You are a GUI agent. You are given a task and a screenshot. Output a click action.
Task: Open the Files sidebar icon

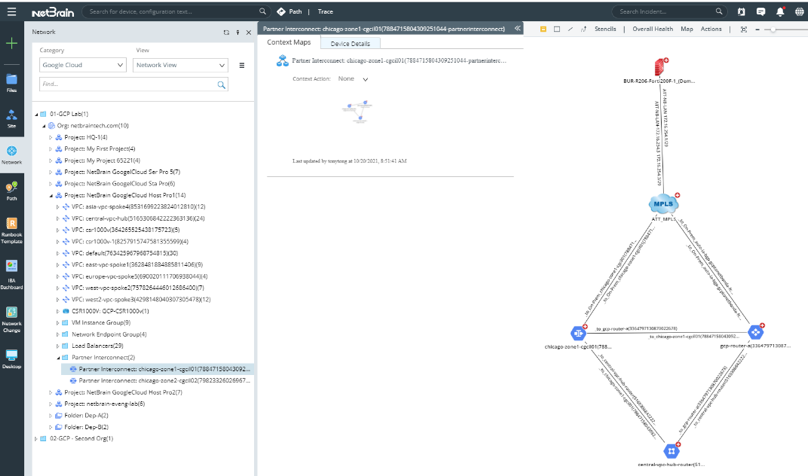click(11, 82)
